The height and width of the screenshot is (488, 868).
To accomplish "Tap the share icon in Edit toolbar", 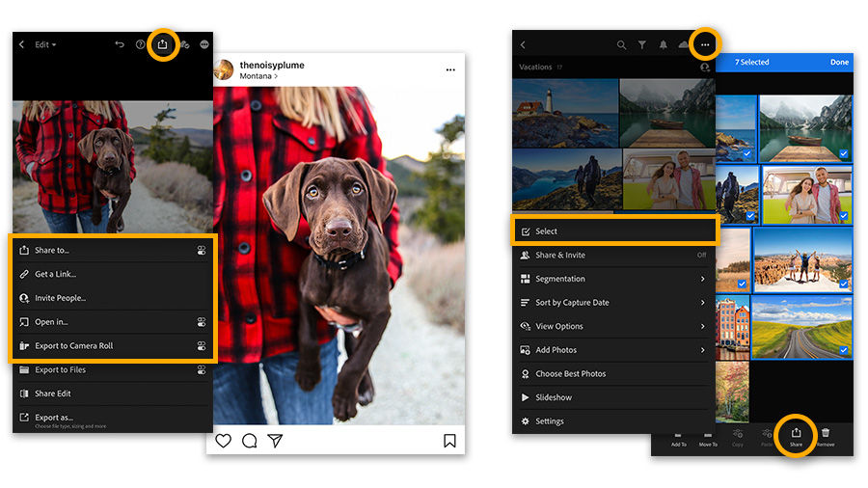I will click(162, 44).
